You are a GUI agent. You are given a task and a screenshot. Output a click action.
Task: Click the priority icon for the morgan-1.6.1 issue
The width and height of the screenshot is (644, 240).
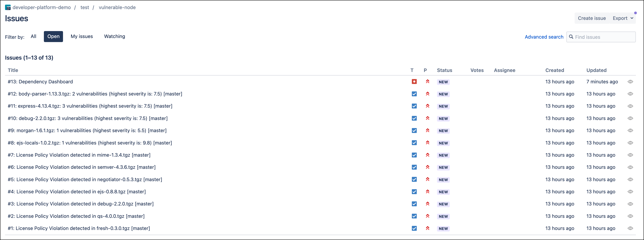click(428, 130)
